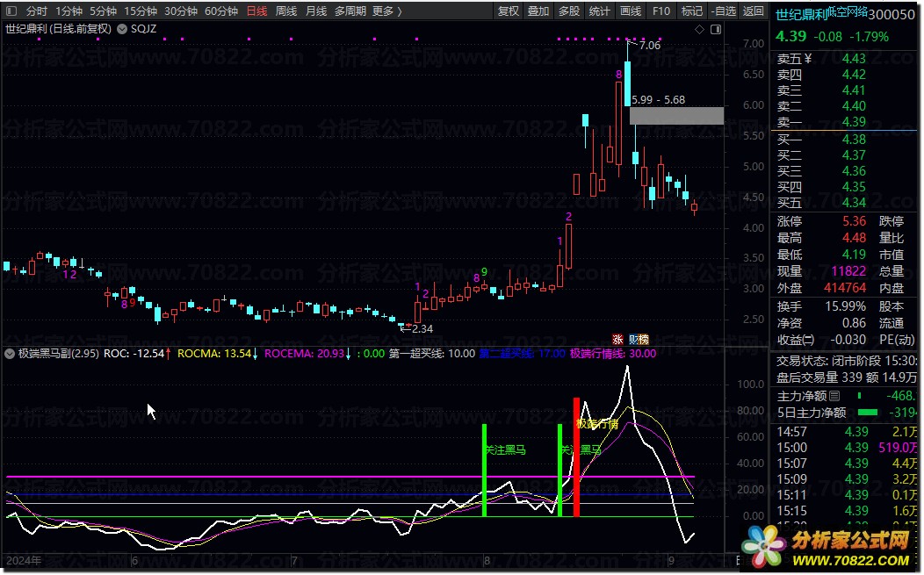
Task: Click the 标记 mark button
Action: click(x=692, y=11)
